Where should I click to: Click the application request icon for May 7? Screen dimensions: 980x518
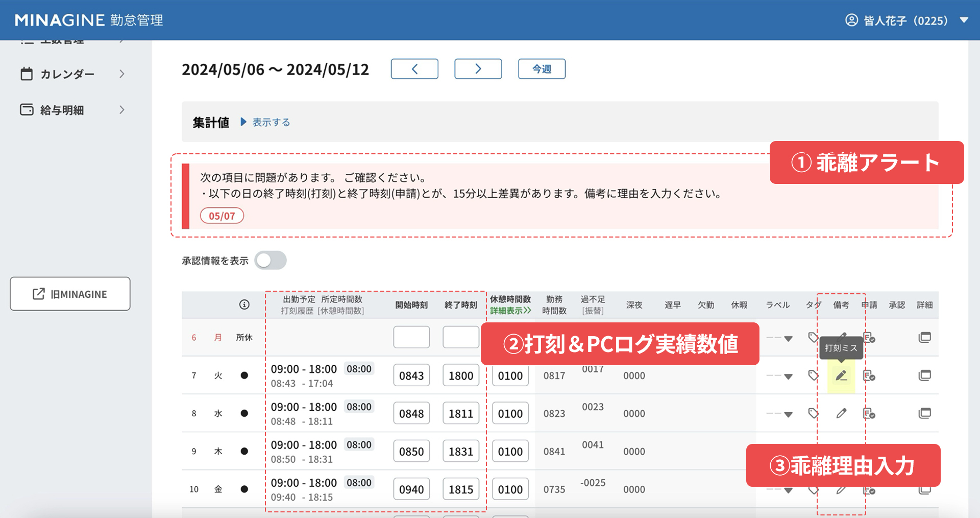tap(869, 376)
